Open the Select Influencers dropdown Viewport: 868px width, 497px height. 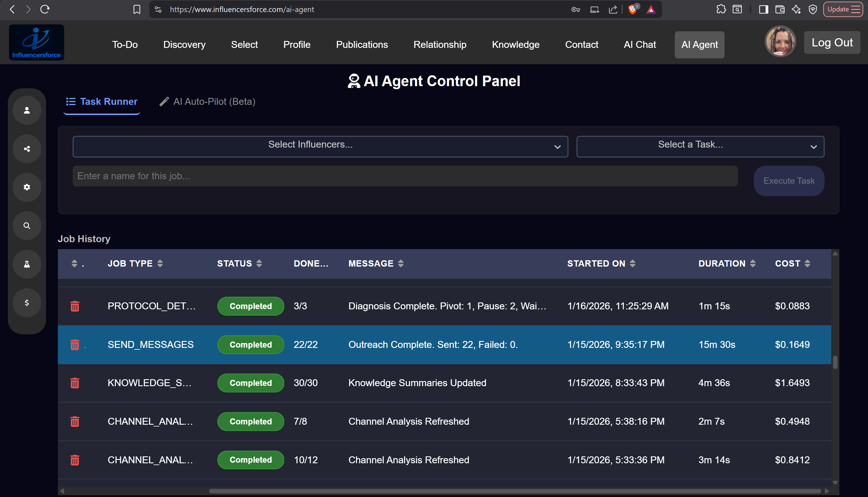click(x=319, y=146)
